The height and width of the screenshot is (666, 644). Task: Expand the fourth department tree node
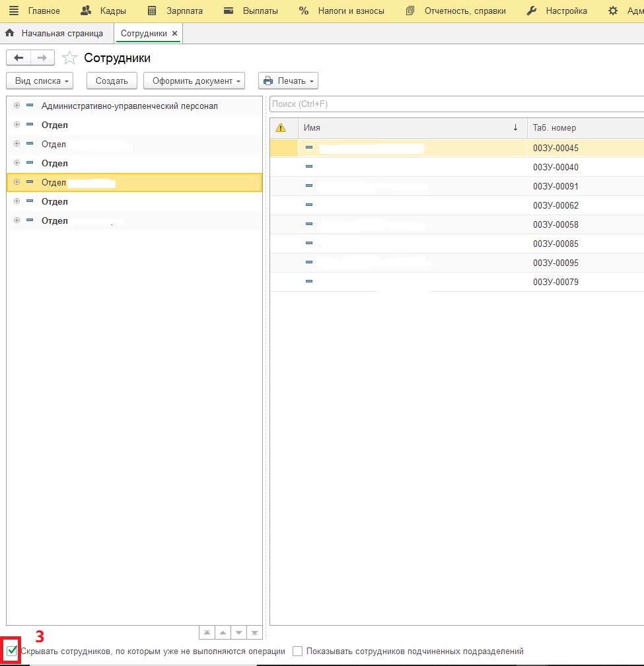(x=17, y=162)
